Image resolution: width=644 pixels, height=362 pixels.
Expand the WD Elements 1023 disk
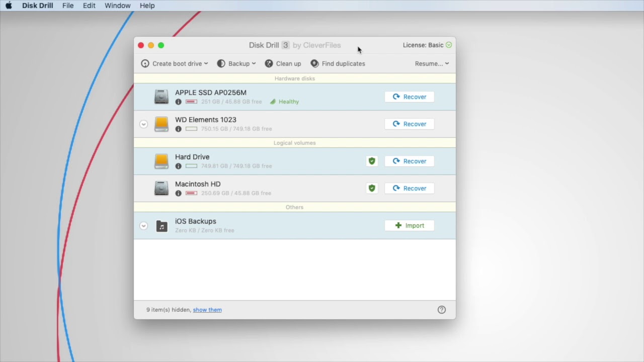point(143,124)
